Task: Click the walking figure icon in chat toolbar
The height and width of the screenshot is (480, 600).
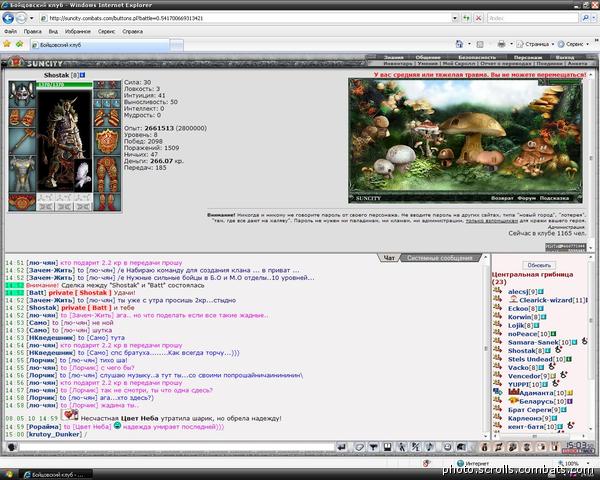Action: 401,447
